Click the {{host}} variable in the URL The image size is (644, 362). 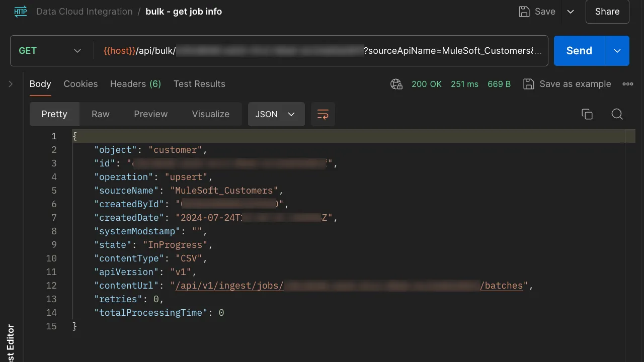point(120,51)
